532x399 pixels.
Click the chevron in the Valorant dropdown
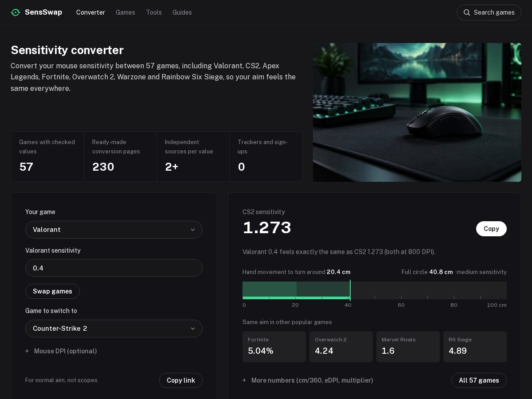[193, 230]
